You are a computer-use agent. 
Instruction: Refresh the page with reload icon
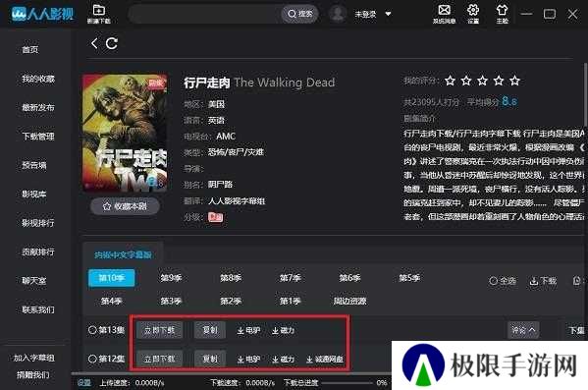(x=111, y=43)
